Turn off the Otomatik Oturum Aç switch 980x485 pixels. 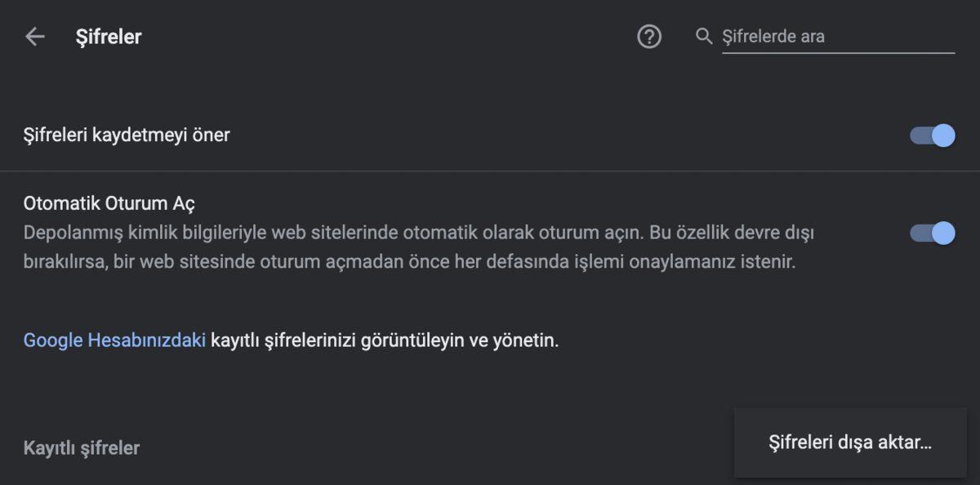pos(933,234)
